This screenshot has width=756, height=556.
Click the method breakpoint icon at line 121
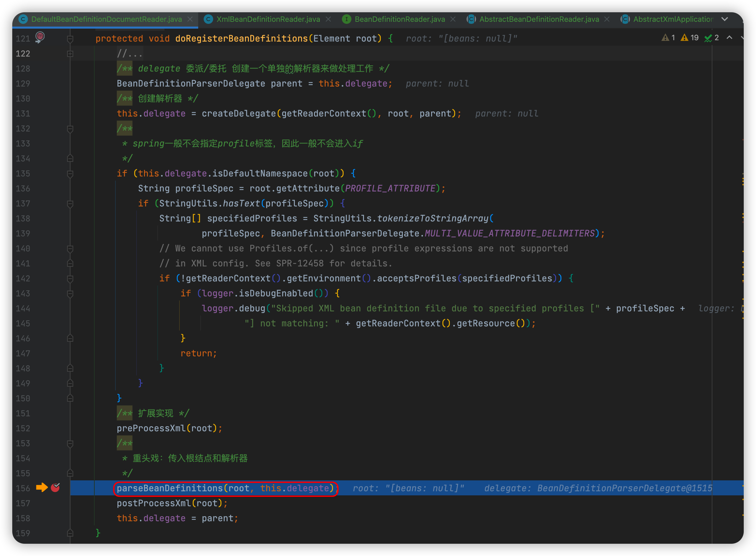point(40,36)
